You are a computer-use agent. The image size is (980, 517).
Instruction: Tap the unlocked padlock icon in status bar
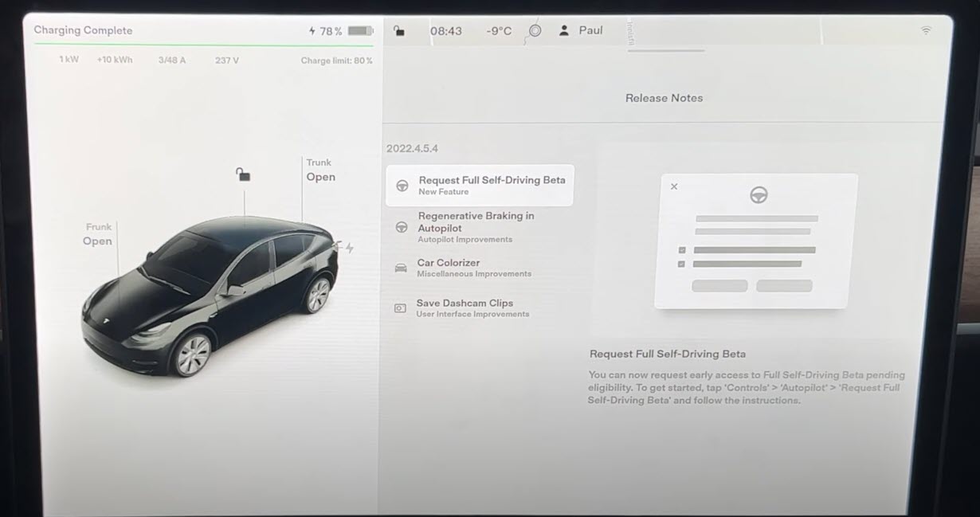pyautogui.click(x=399, y=31)
